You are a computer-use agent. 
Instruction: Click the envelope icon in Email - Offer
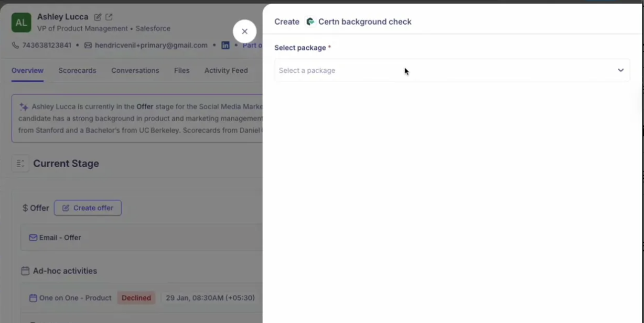click(33, 238)
